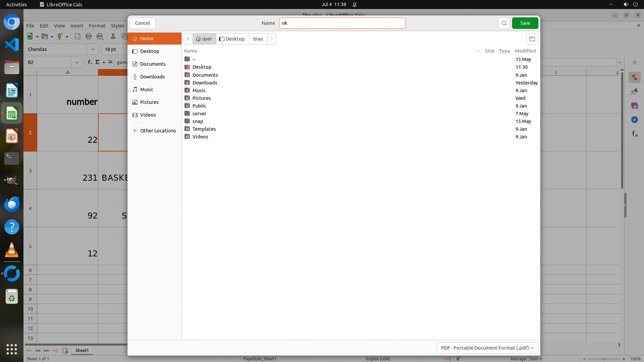
Task: Open the Format menu
Action: point(97,26)
